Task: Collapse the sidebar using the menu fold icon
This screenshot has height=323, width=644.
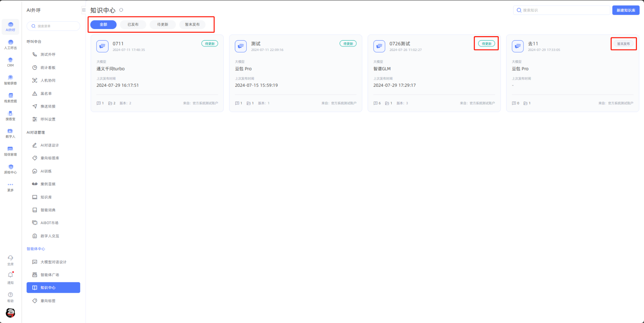Action: click(x=84, y=10)
